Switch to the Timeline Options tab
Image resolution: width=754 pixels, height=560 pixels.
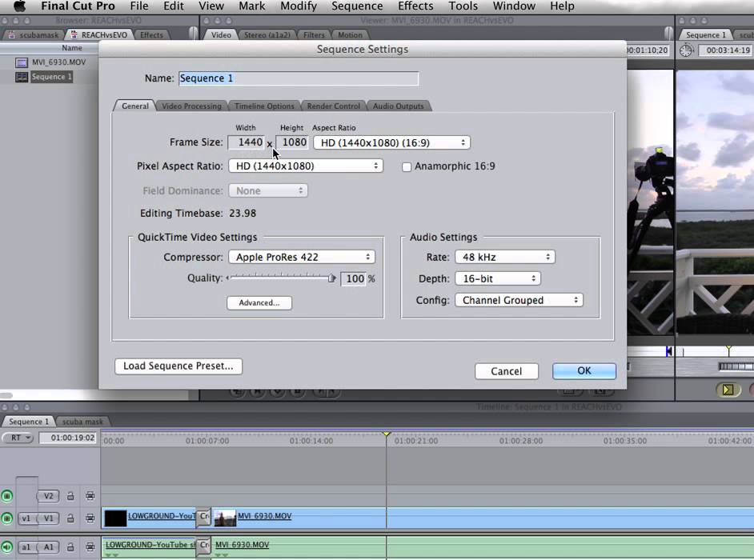coord(264,106)
